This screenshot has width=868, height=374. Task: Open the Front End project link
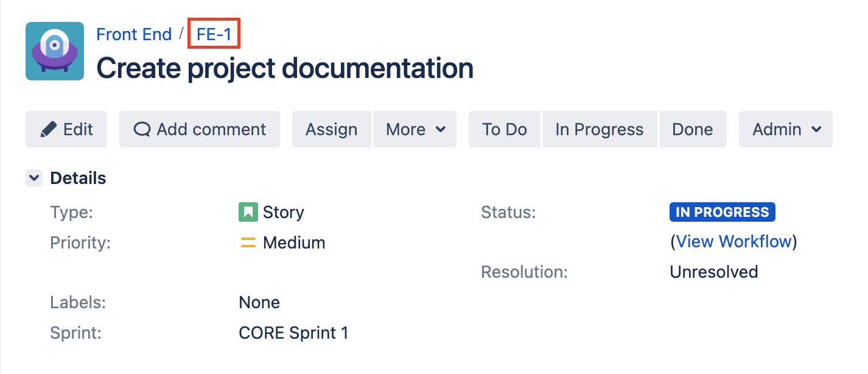(x=134, y=34)
